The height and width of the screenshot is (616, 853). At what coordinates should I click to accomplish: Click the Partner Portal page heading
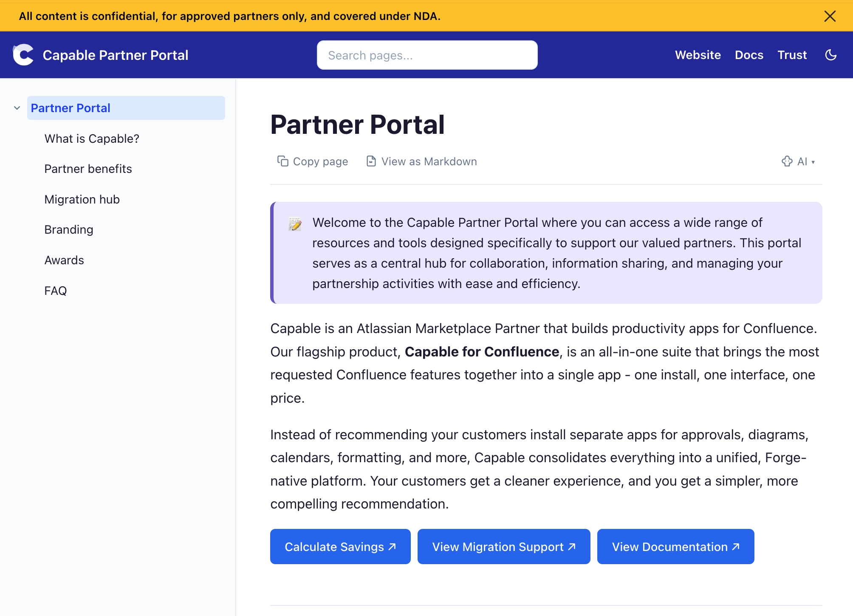point(357,124)
